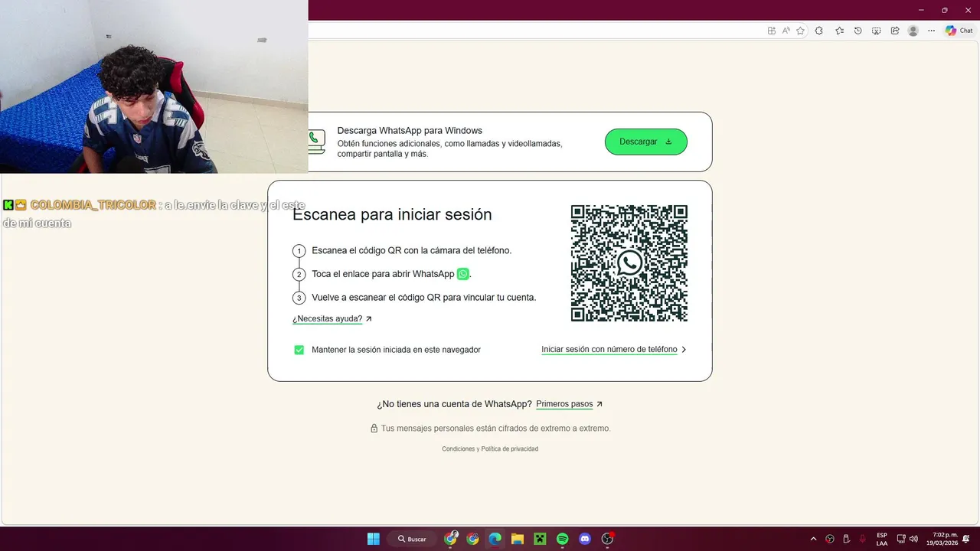Click the WhatsApp QR code image

(629, 263)
